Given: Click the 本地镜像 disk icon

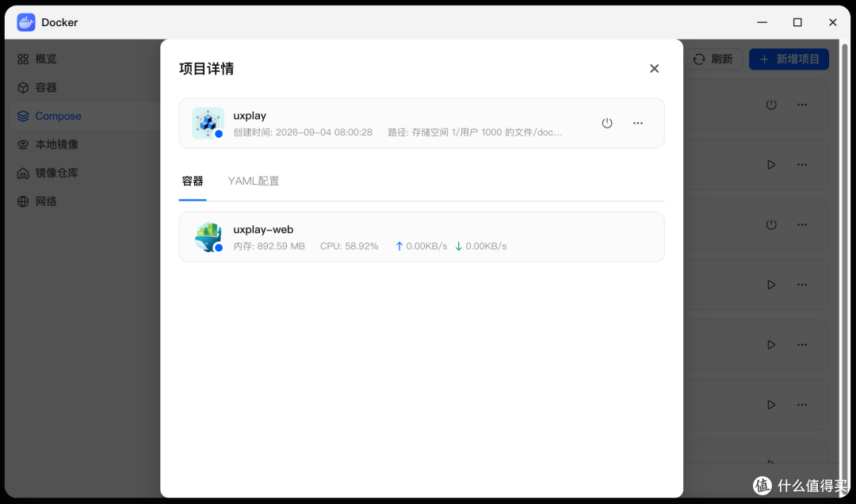Looking at the screenshot, I should [23, 144].
